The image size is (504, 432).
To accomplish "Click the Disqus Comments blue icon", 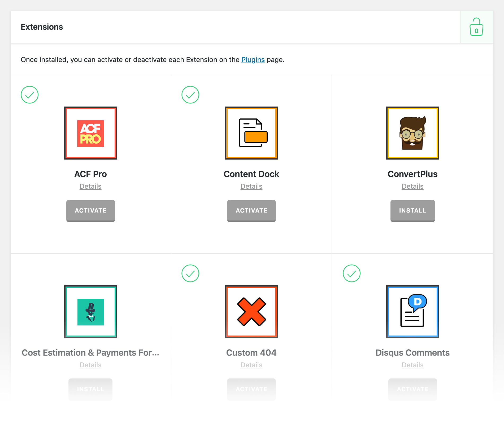I will pos(412,312).
